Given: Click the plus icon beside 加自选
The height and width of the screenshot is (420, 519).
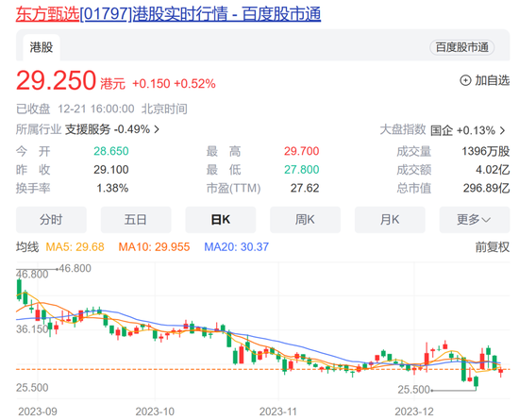Looking at the screenshot, I should tap(465, 80).
